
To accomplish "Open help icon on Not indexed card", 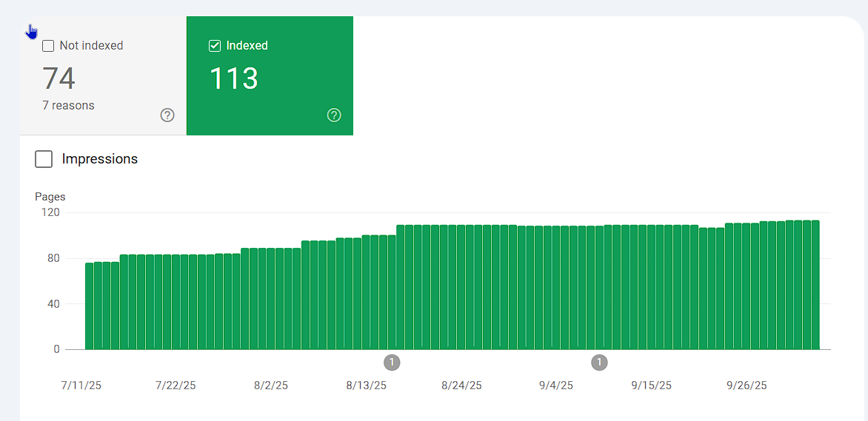I will pos(167,115).
